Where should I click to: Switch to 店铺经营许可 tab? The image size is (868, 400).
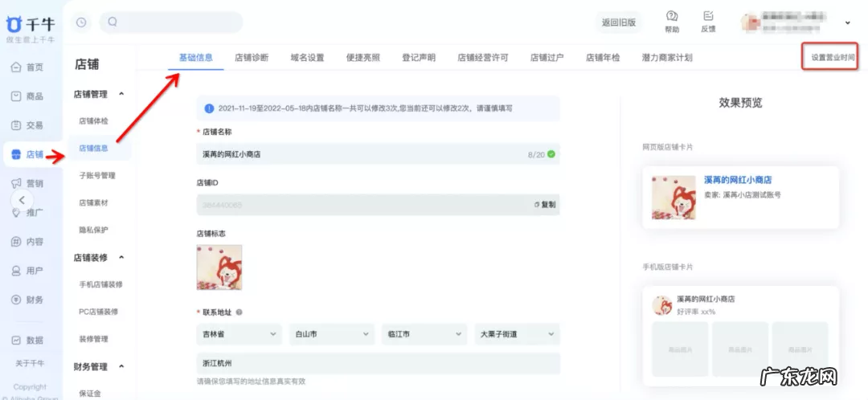[483, 57]
